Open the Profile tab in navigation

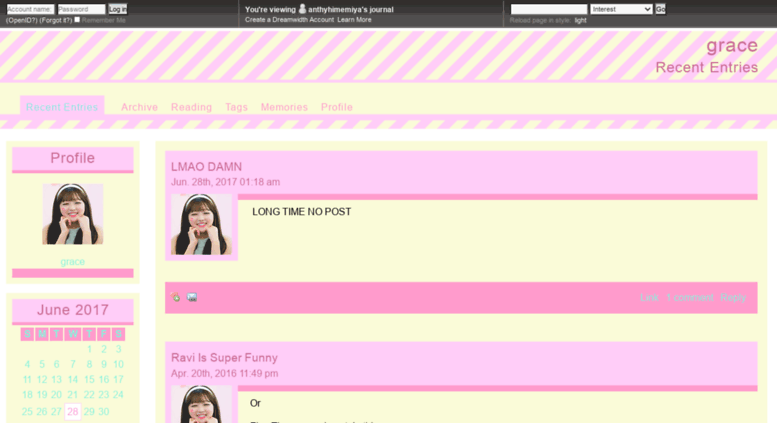[336, 107]
